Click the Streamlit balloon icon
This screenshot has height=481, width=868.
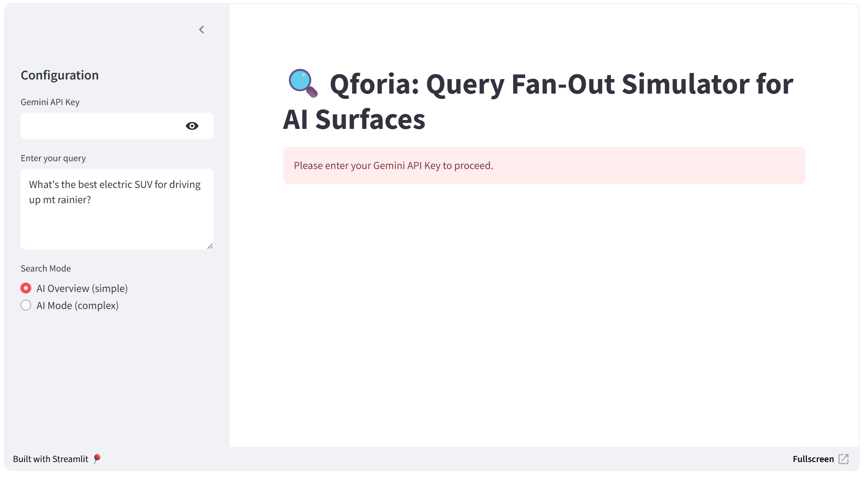coord(97,458)
